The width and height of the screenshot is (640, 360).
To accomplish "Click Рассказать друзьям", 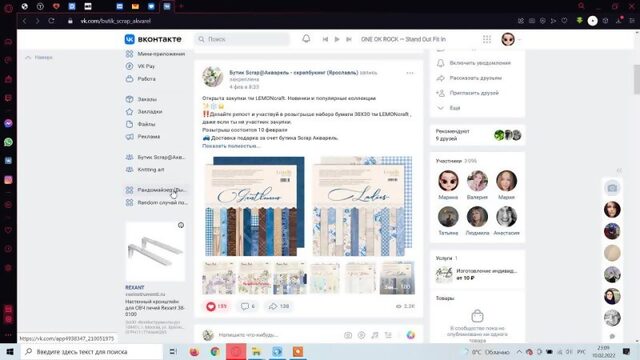I will [x=469, y=78].
